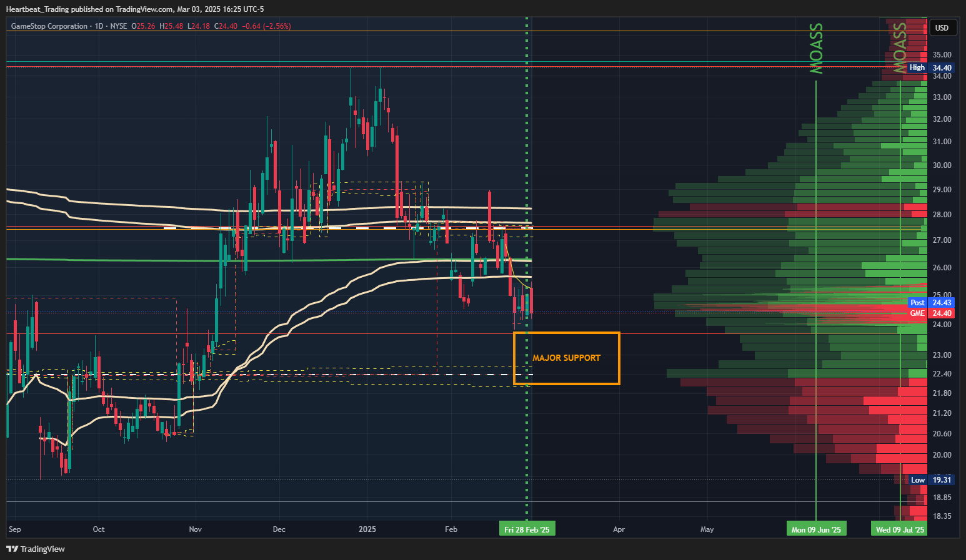Click the 2025 label on time axis

point(367,529)
